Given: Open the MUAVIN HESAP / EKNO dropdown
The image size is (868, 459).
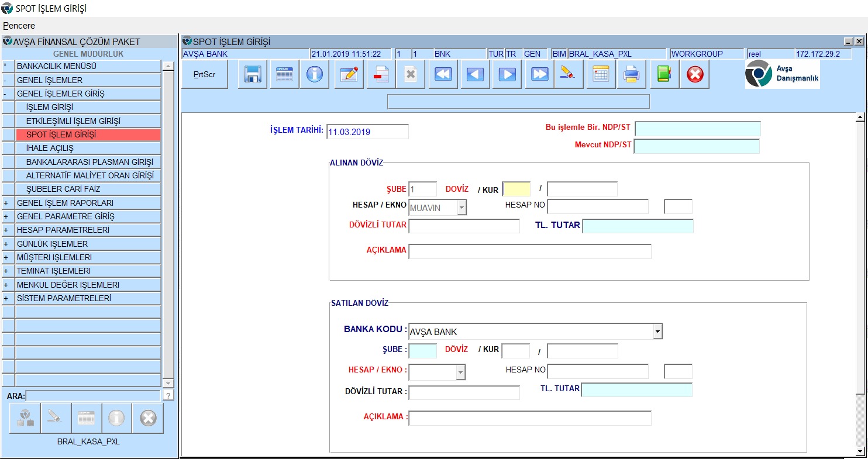Looking at the screenshot, I should click(x=461, y=208).
